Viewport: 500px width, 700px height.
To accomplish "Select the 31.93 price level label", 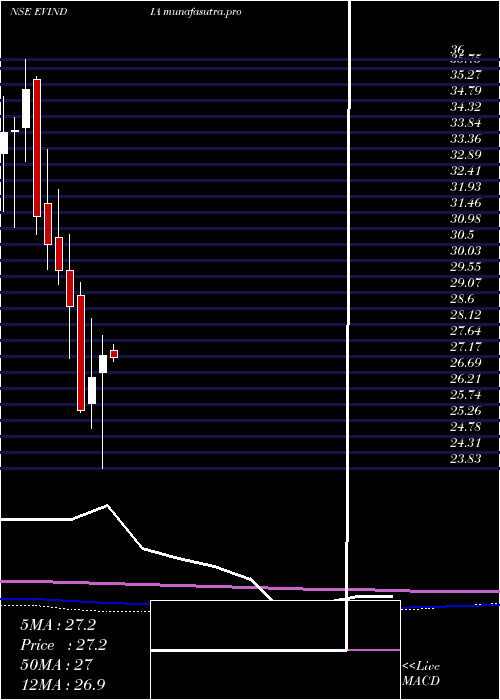I will coord(466,188).
